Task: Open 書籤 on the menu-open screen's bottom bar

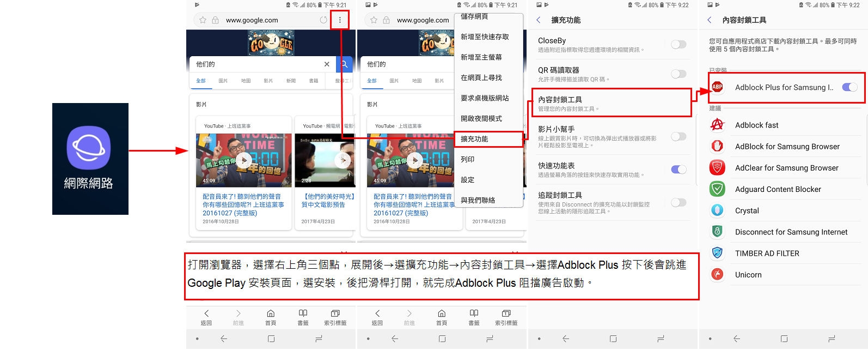Action: click(x=474, y=317)
